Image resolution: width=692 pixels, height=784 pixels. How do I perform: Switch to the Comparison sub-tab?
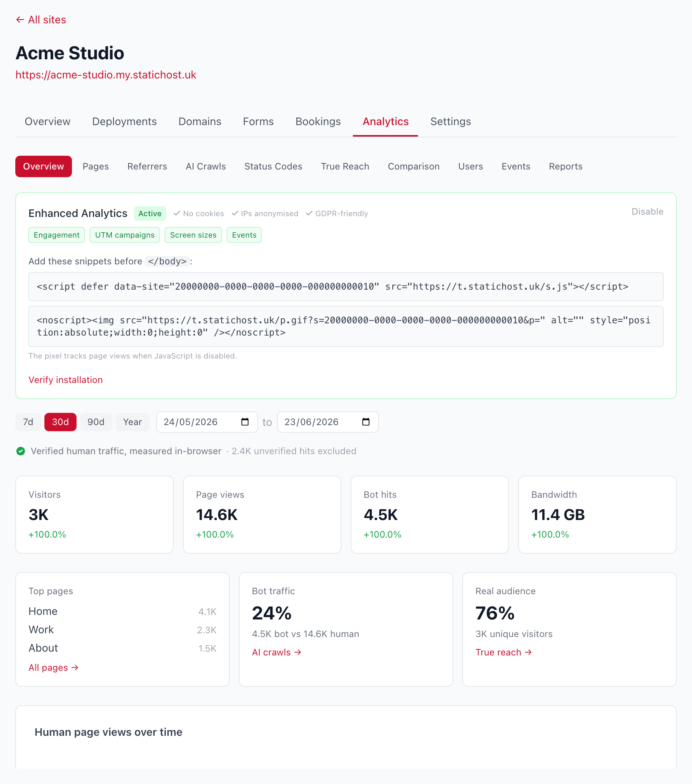coord(413,166)
